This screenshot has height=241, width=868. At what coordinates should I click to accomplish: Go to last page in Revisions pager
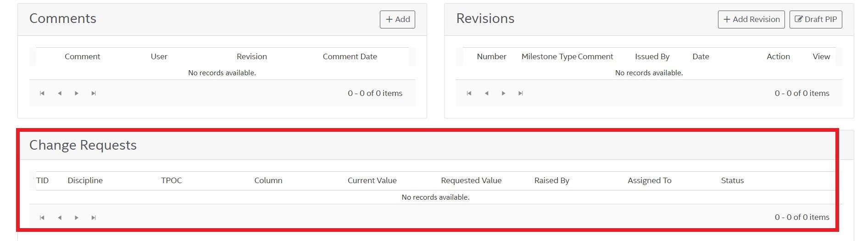520,93
